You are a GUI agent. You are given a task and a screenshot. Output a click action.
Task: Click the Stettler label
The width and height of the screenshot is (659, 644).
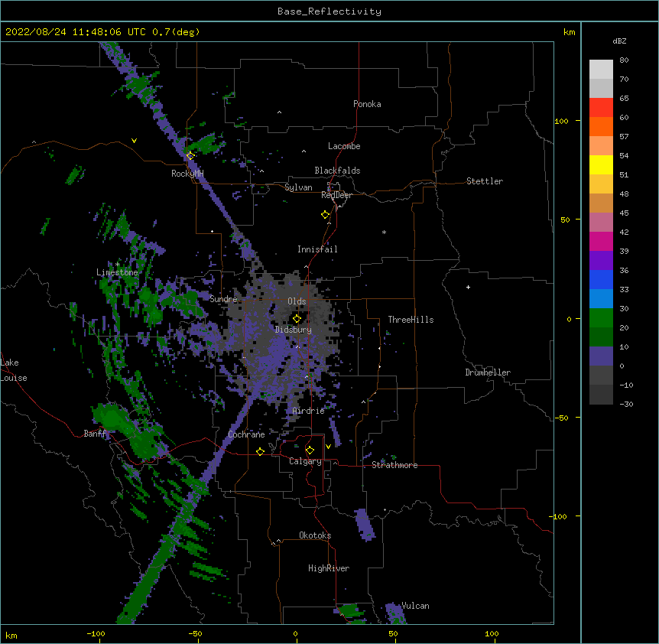click(x=484, y=181)
